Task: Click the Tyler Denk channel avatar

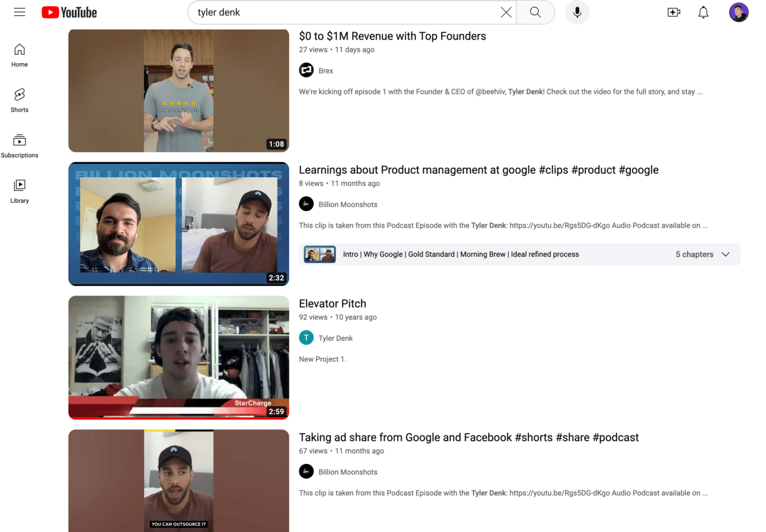Action: click(306, 338)
